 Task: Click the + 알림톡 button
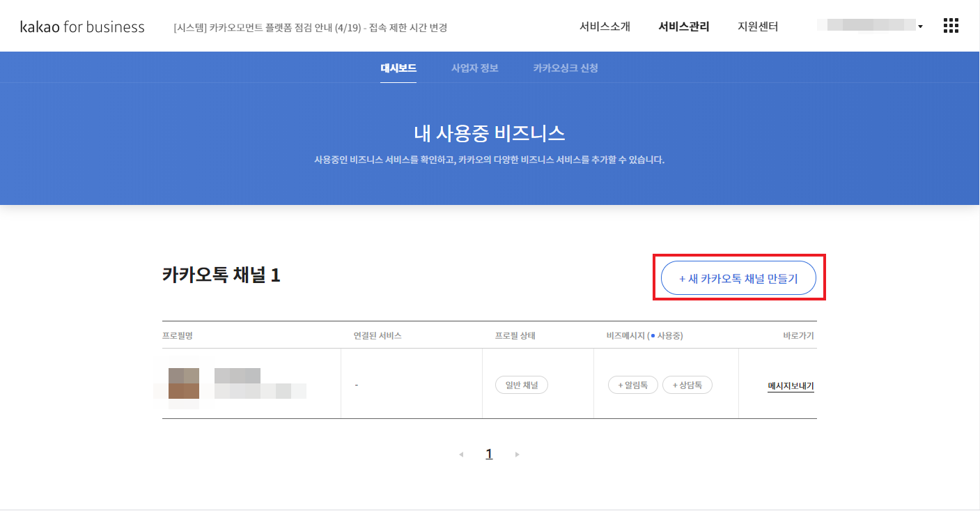(633, 385)
